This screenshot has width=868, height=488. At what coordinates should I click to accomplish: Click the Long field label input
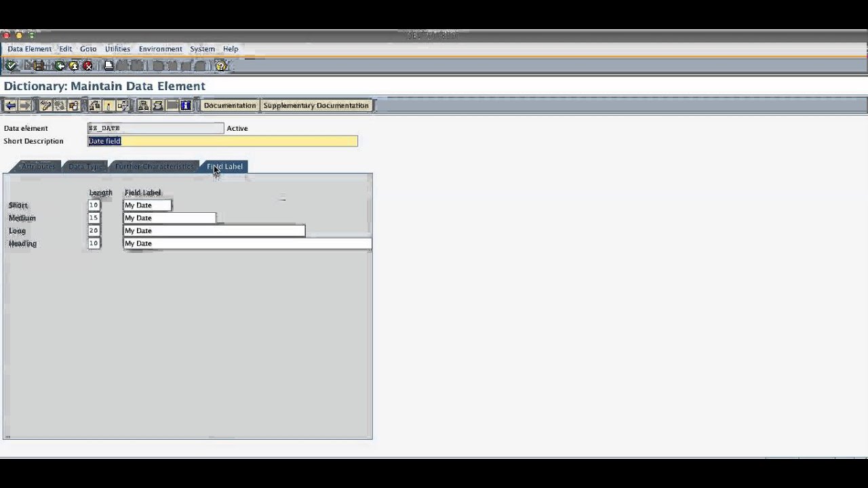(214, 231)
